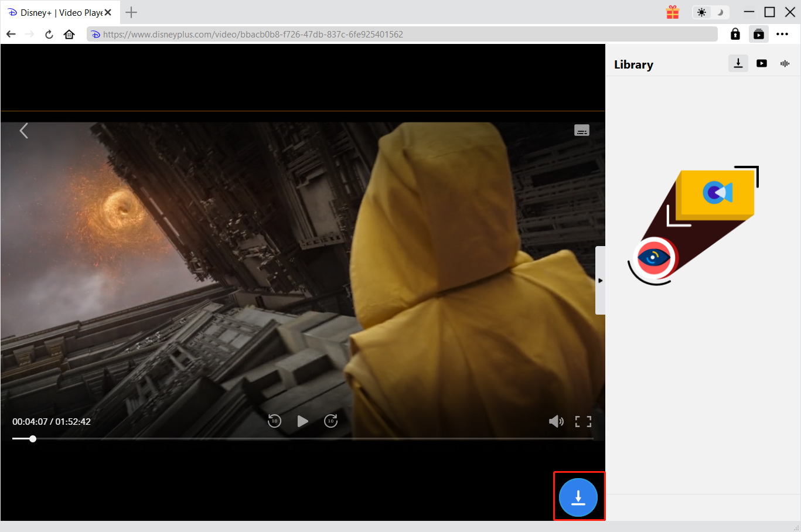Collapse the Library side panel
The image size is (801, 532).
pos(600,281)
